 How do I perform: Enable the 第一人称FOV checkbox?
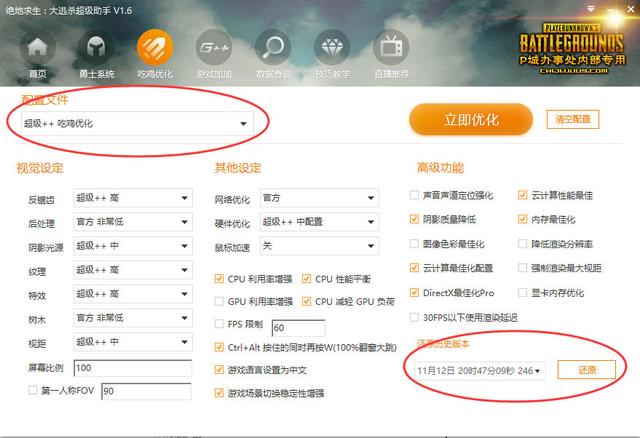click(x=33, y=390)
